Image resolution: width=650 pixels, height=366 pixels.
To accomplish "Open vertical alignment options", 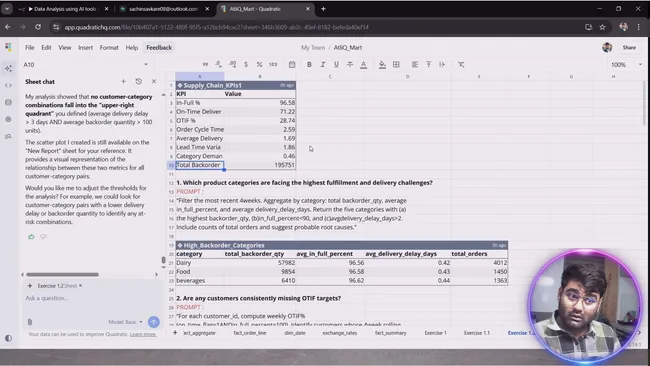I will 429,65.
